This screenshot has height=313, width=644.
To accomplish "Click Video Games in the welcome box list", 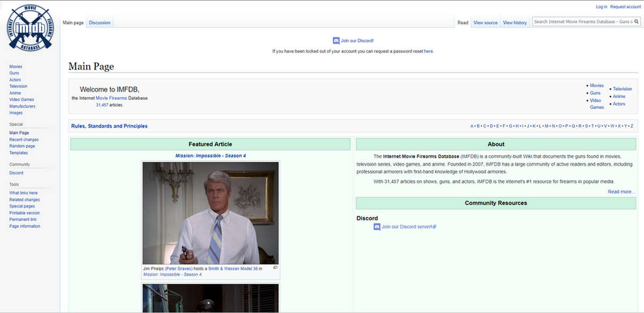I will [597, 104].
